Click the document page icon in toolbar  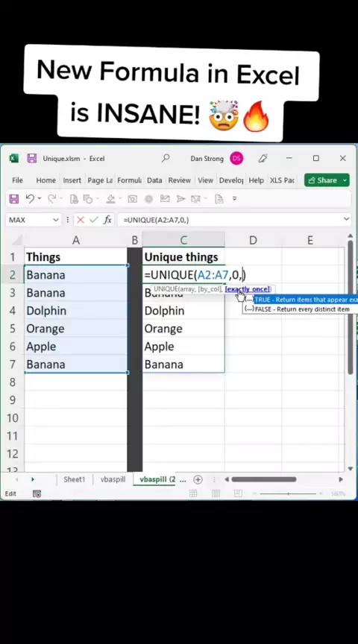[219, 199]
